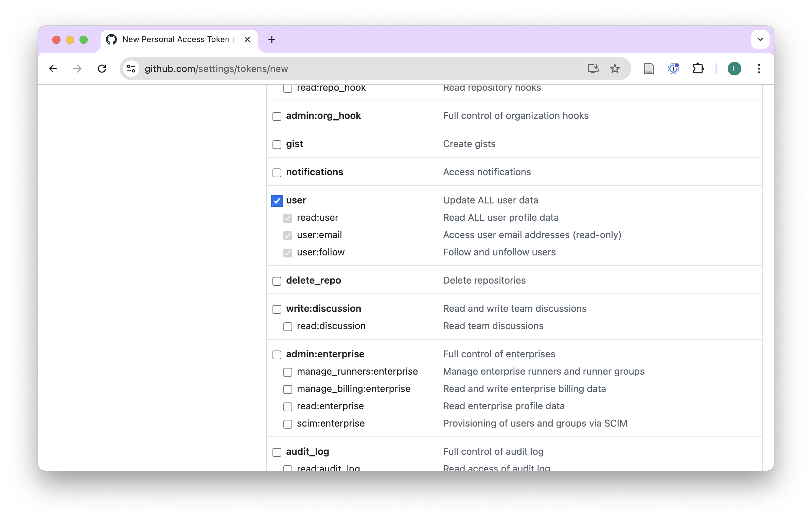Enable the admin:enterprise scope

[277, 355]
